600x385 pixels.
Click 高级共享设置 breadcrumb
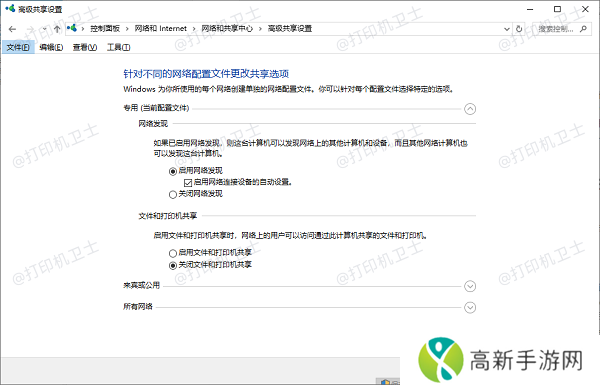(290, 29)
